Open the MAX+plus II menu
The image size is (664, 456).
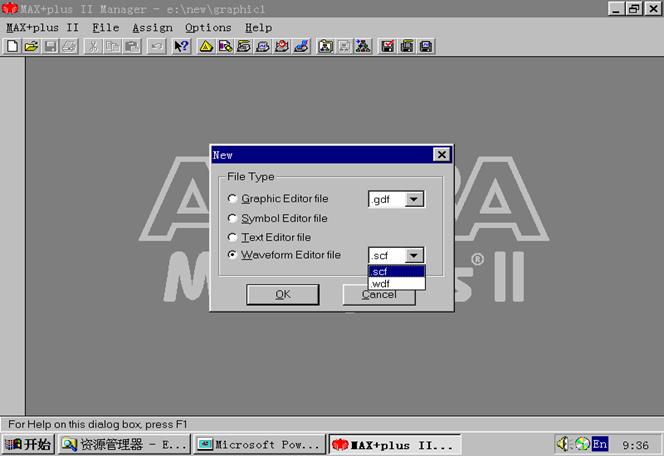(42, 28)
